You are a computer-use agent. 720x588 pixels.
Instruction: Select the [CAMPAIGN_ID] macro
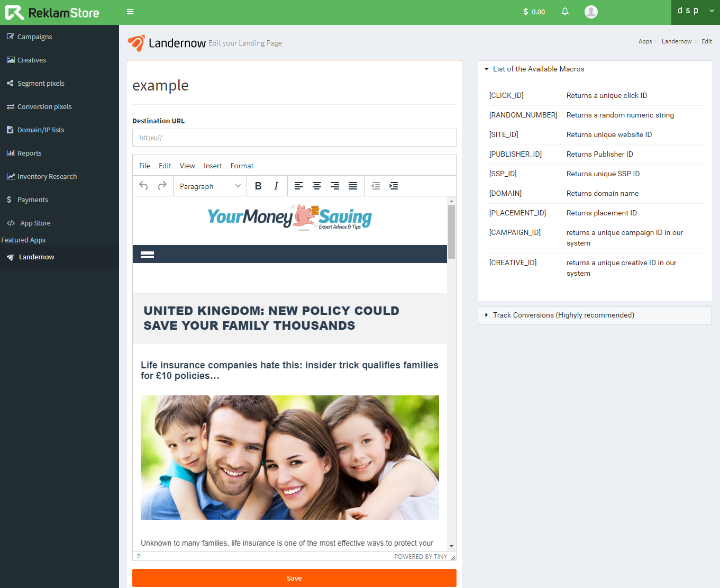tap(515, 232)
